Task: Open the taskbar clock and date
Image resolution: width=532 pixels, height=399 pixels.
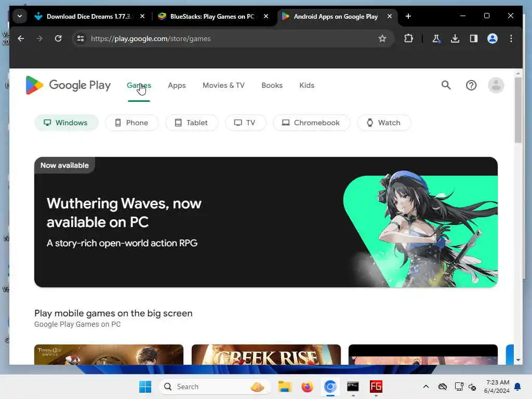Action: pos(497,387)
